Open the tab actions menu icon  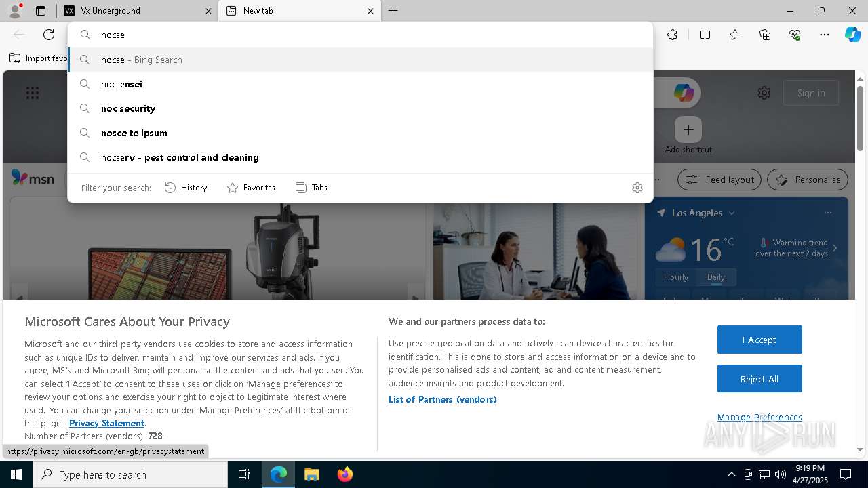[41, 11]
